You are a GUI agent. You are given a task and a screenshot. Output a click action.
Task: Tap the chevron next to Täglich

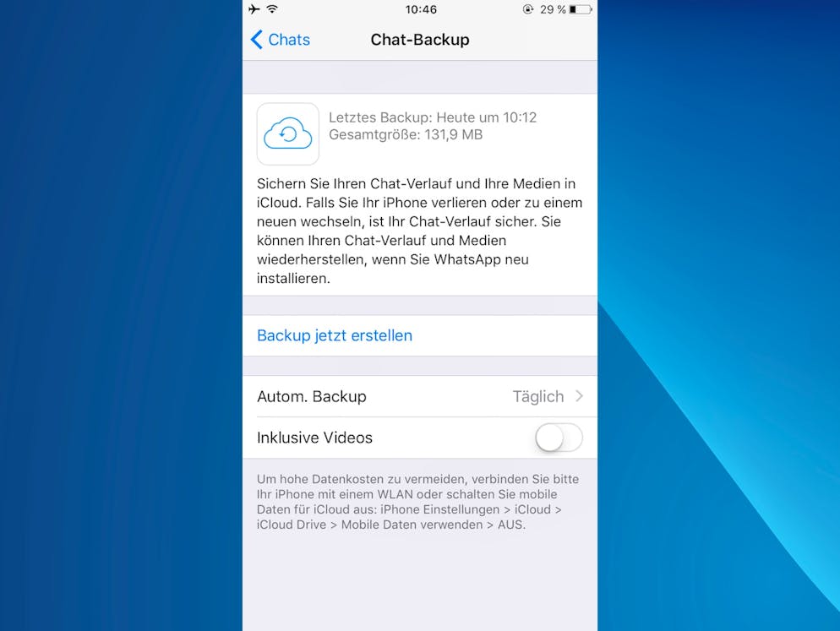pos(579,396)
